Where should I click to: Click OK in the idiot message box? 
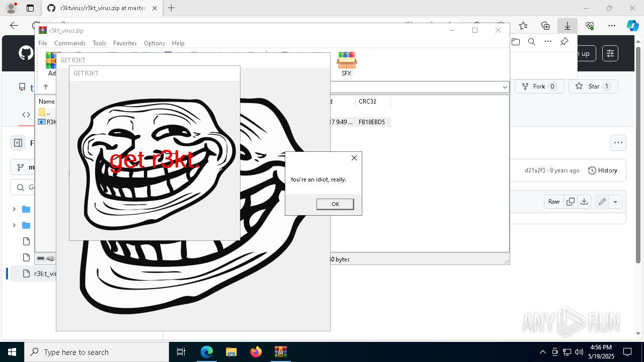pyautogui.click(x=335, y=204)
